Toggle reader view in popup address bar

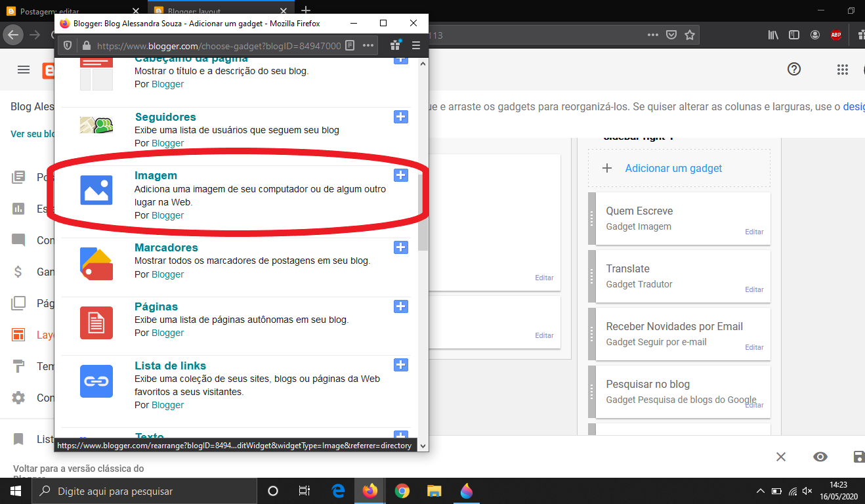[x=350, y=45]
